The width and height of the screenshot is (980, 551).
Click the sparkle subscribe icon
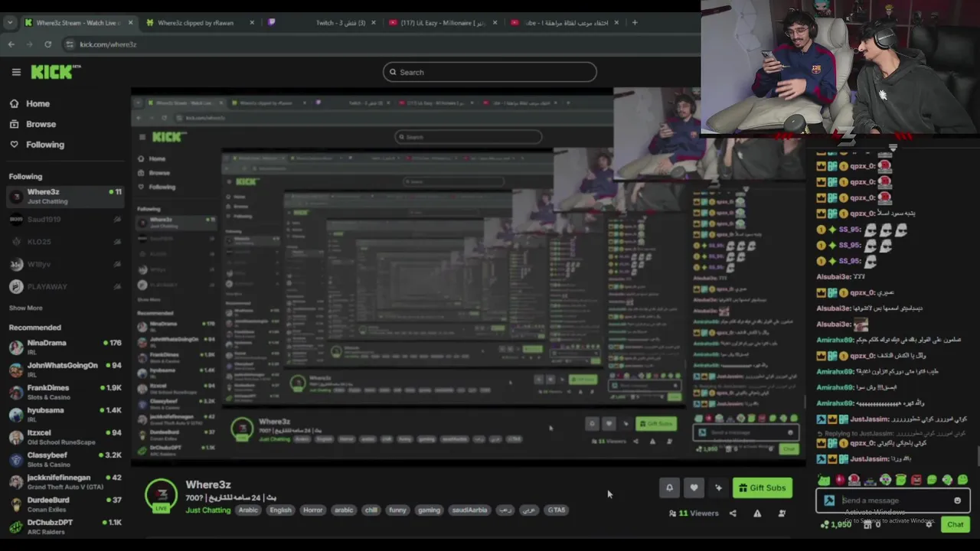point(718,487)
